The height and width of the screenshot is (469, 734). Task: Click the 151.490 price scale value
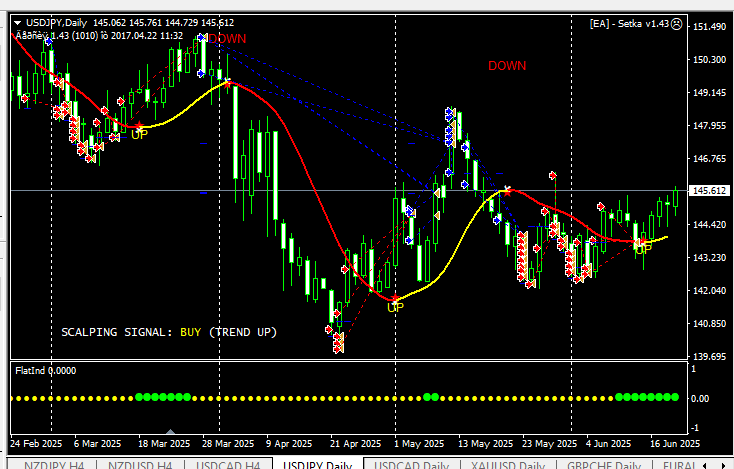pos(709,27)
